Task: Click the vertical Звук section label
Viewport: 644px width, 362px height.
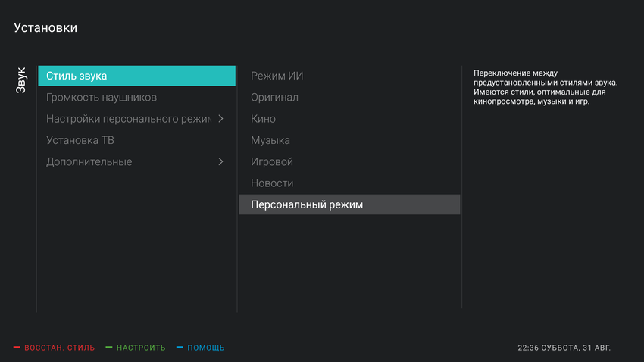Action: (x=21, y=80)
